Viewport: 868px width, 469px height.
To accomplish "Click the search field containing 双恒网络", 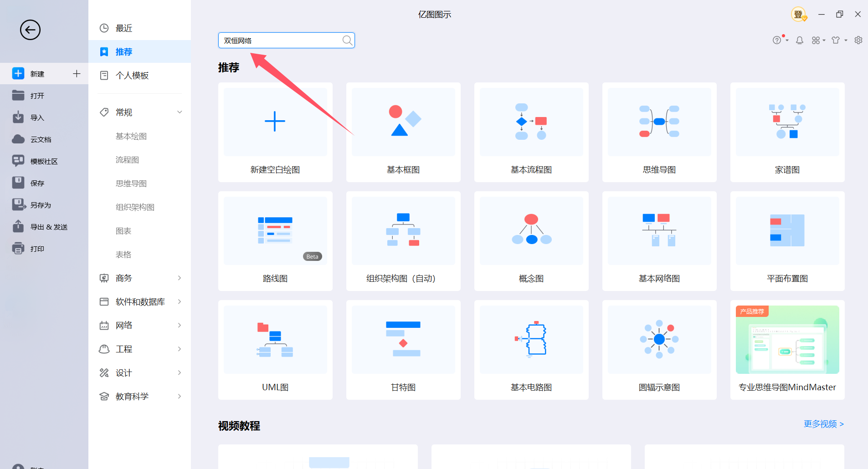I will [286, 41].
